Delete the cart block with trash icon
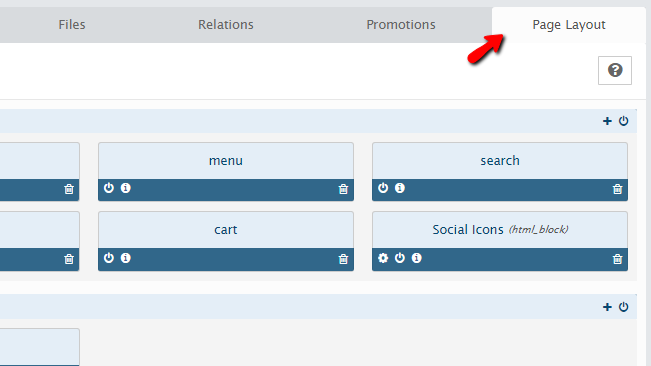Viewport: 651px width, 366px height. [343, 259]
